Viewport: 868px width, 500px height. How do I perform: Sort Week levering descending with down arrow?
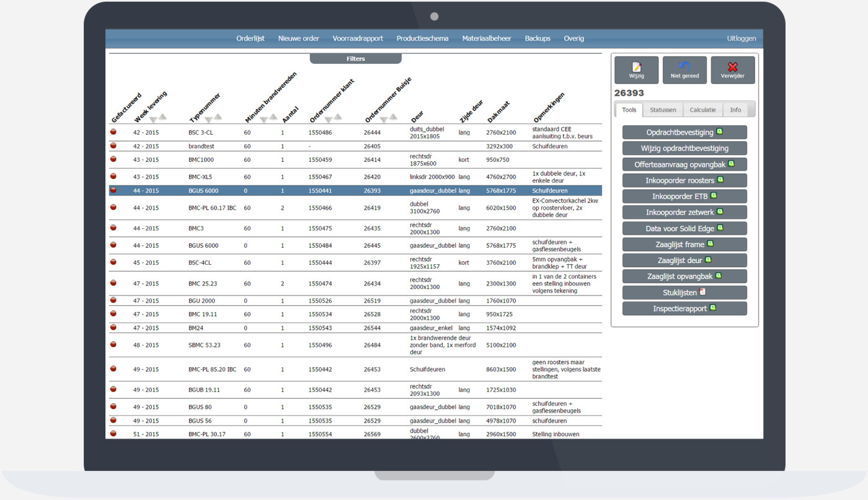click(153, 120)
